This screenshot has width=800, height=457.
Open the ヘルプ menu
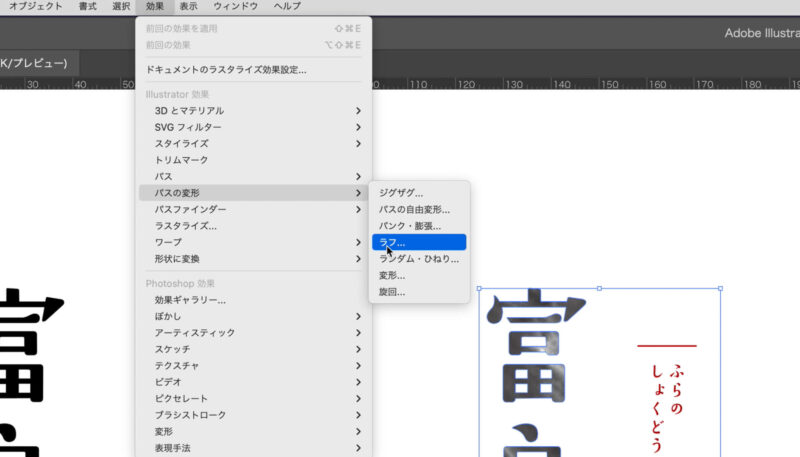pos(287,7)
